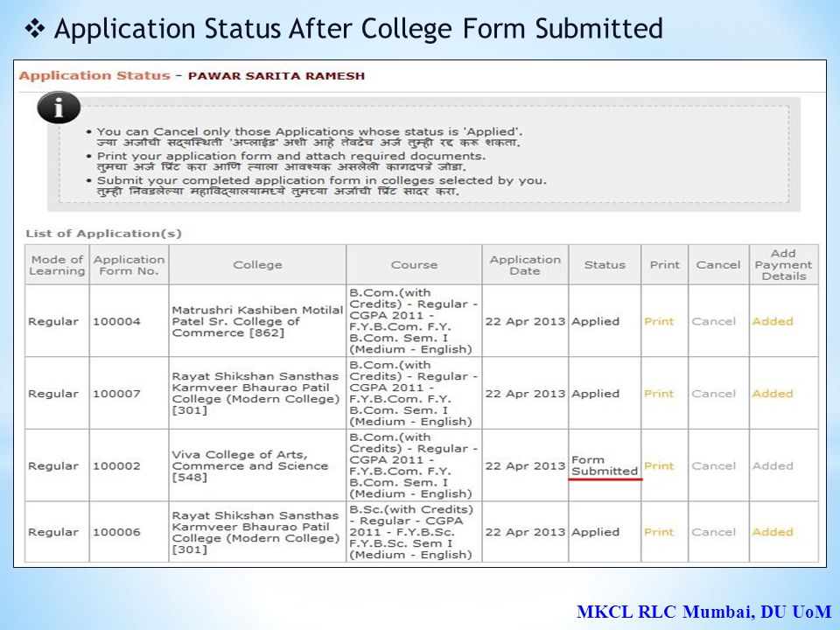Click the B.Sc.(with Credits) course cell
Image resolution: width=840 pixels, height=630 pixels.
click(414, 532)
